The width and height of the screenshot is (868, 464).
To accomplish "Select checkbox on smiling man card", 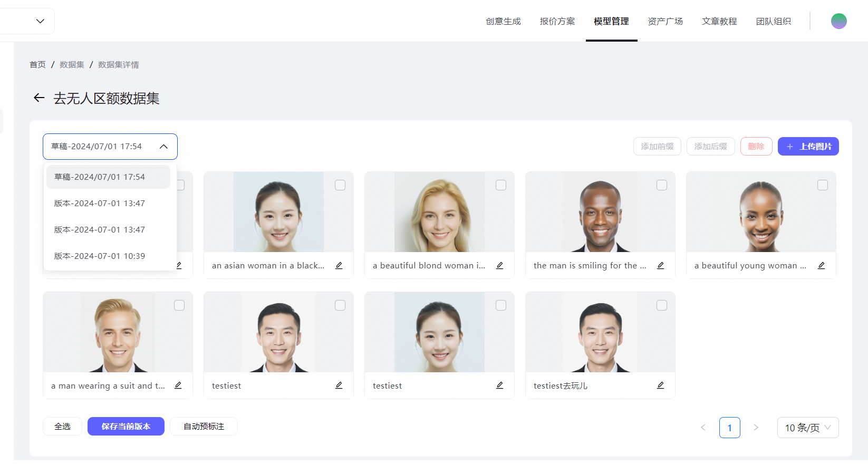I will (x=662, y=185).
